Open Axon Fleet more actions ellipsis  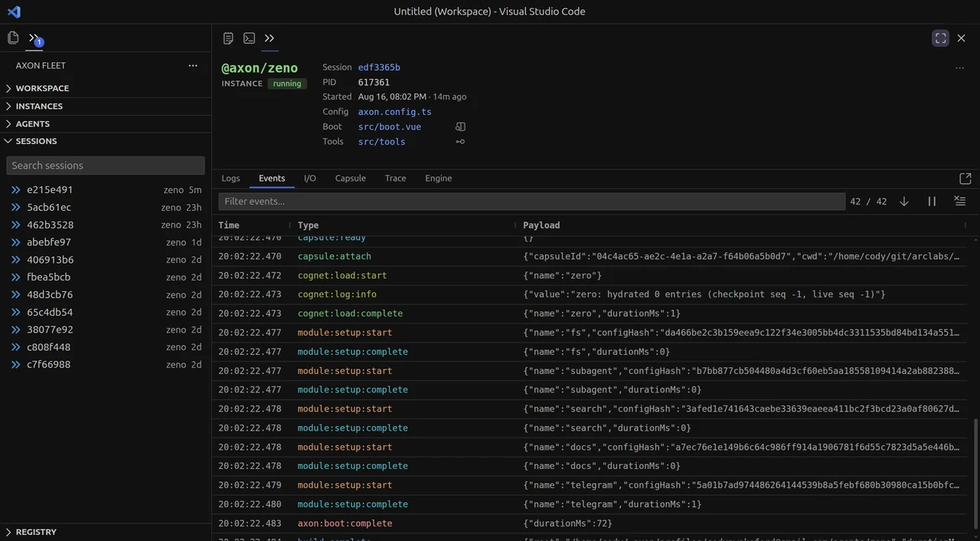pos(193,66)
